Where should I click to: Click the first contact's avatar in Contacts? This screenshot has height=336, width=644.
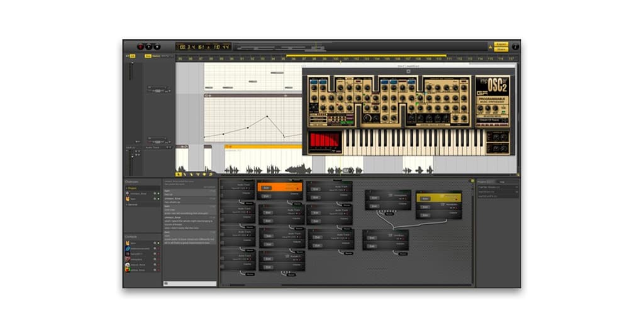[x=128, y=243]
